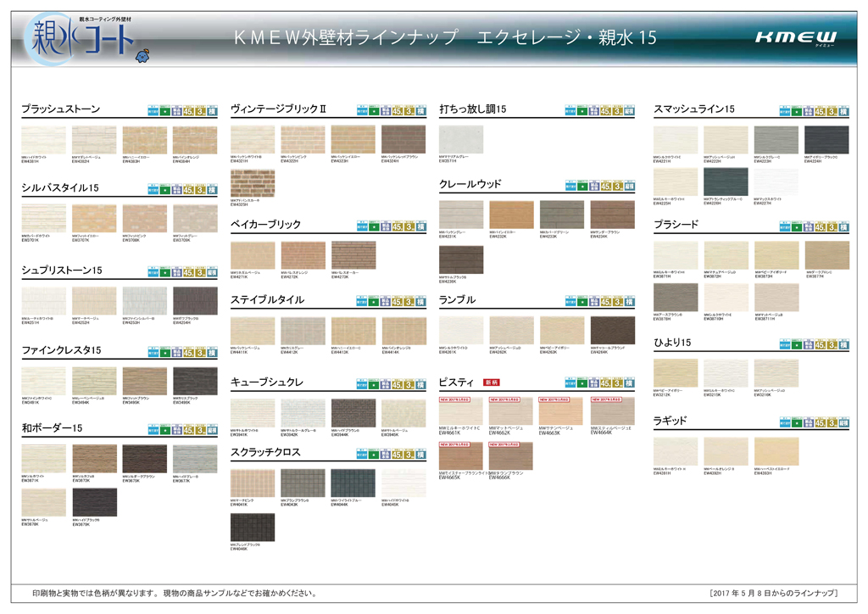This screenshot has height=614, width=868.
Task: Click the 打ちっ放し調15 section heading
Action: tap(473, 109)
